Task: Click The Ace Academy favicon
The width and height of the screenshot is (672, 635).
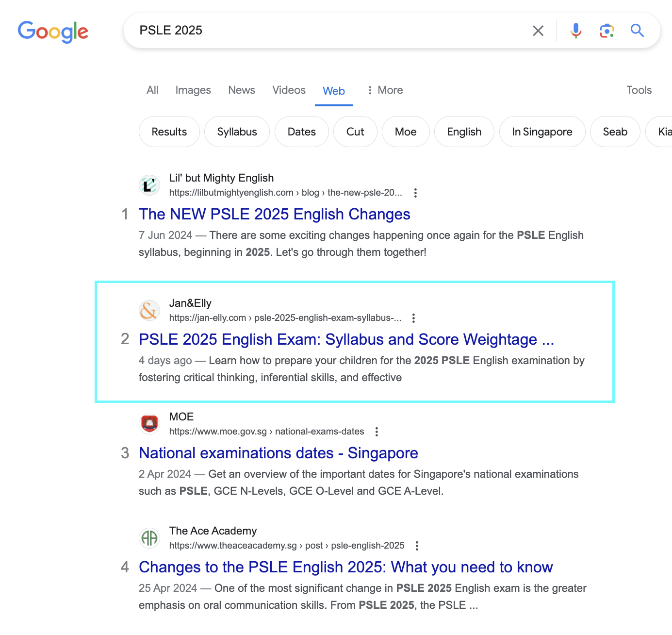Action: pyautogui.click(x=149, y=538)
